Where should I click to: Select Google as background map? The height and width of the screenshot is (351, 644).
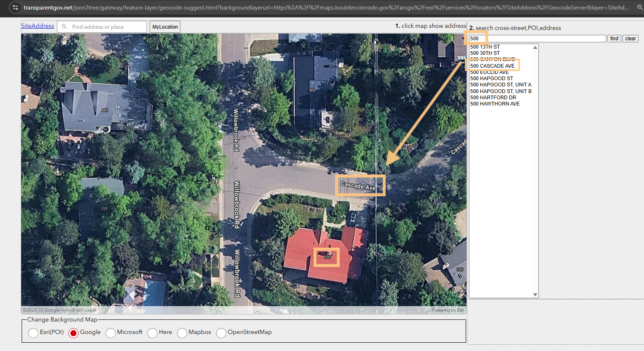(x=73, y=333)
